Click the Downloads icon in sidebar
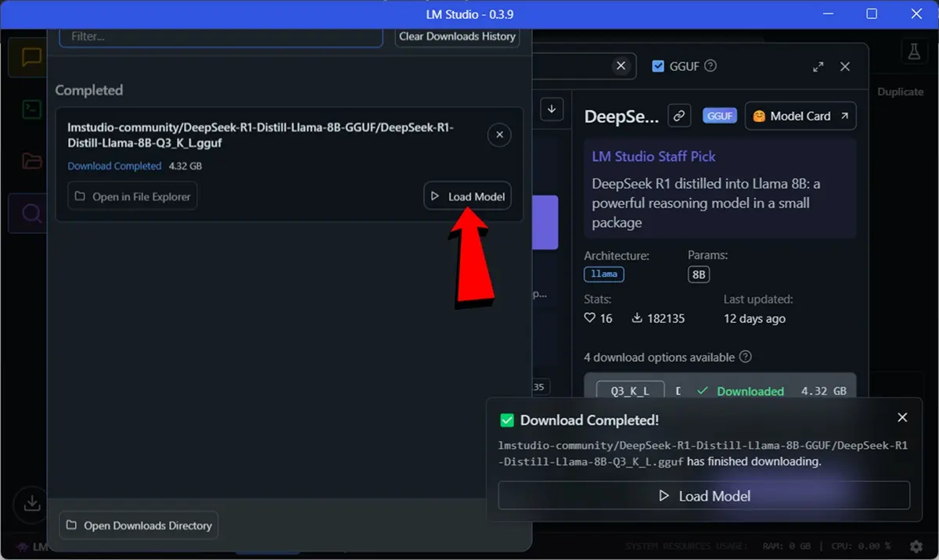 pos(32,503)
